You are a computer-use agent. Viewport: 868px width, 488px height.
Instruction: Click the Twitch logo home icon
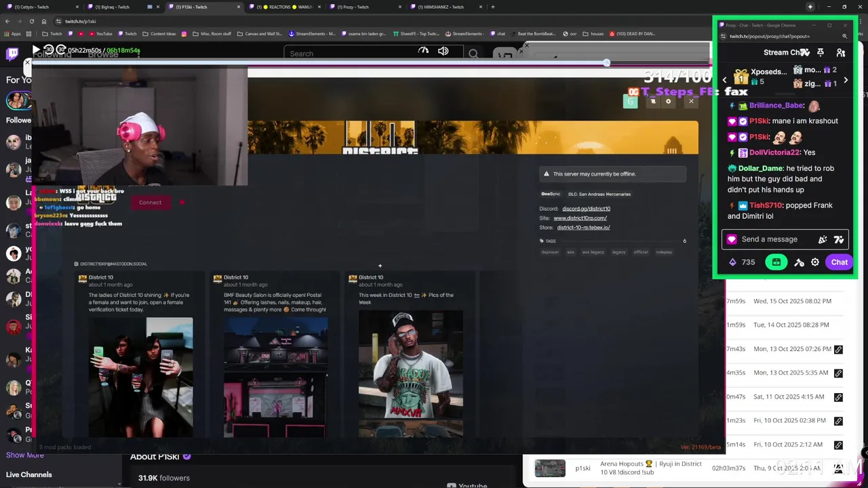[x=12, y=54]
